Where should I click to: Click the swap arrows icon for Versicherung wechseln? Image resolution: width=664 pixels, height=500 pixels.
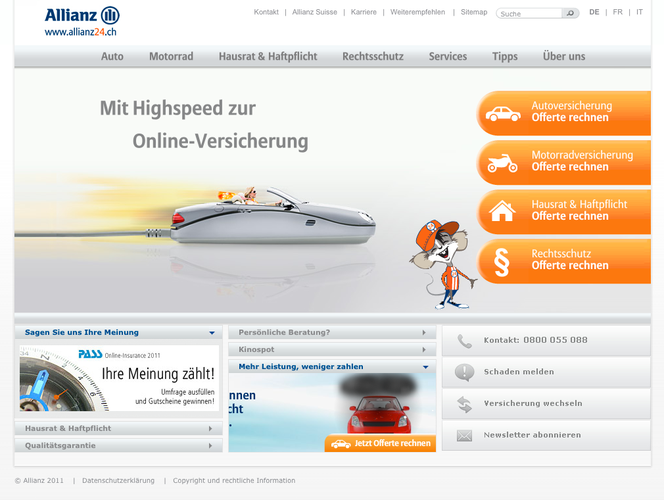point(464,404)
